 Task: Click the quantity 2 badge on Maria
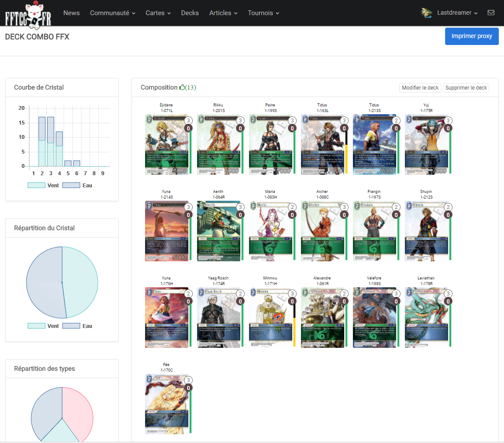292,207
